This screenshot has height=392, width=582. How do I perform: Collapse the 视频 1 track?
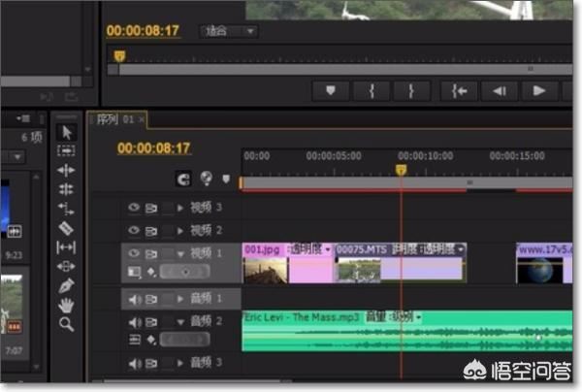[x=180, y=253]
